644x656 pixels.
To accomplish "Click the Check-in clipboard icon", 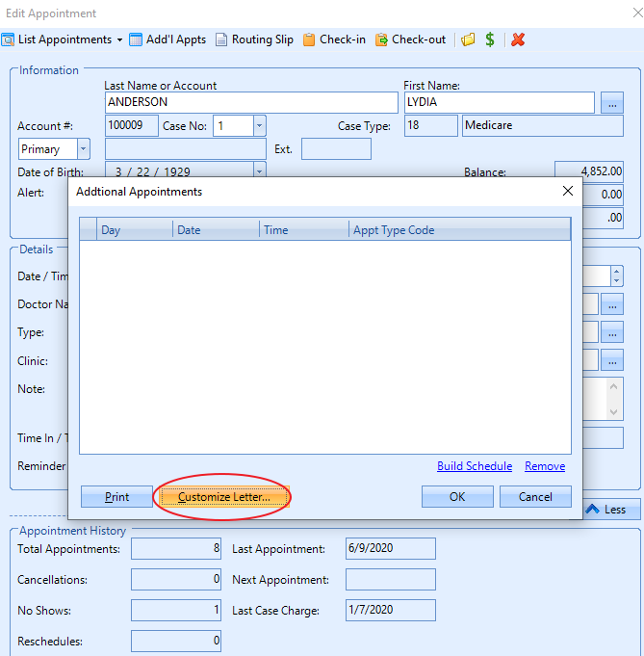I will 309,39.
